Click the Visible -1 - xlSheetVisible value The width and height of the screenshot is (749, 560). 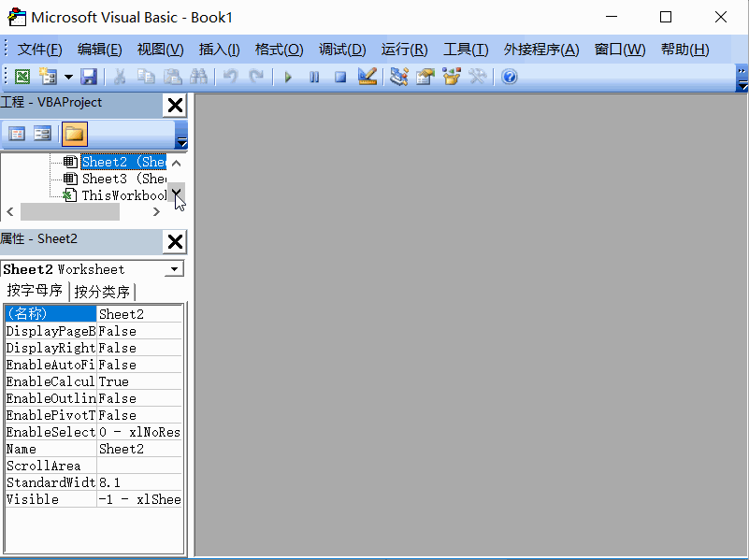click(139, 499)
